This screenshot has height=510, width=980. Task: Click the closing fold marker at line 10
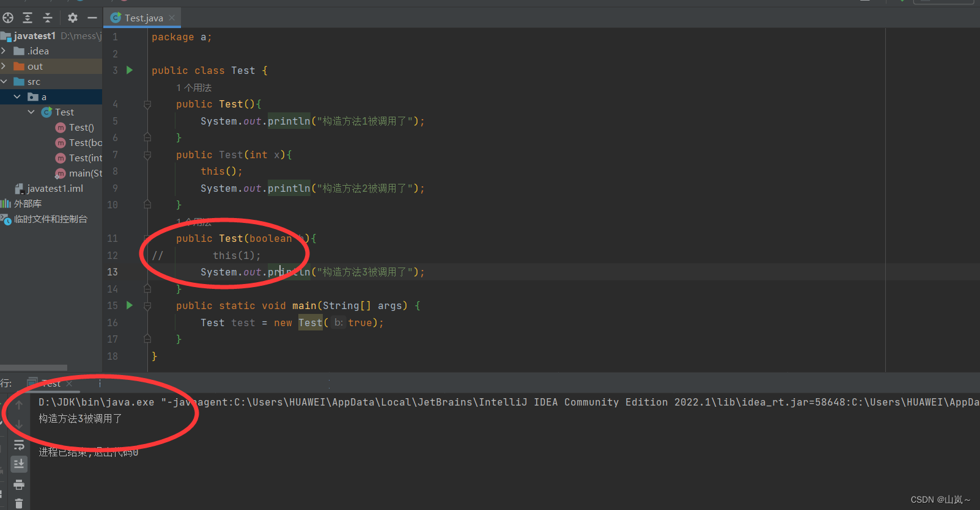pos(147,204)
